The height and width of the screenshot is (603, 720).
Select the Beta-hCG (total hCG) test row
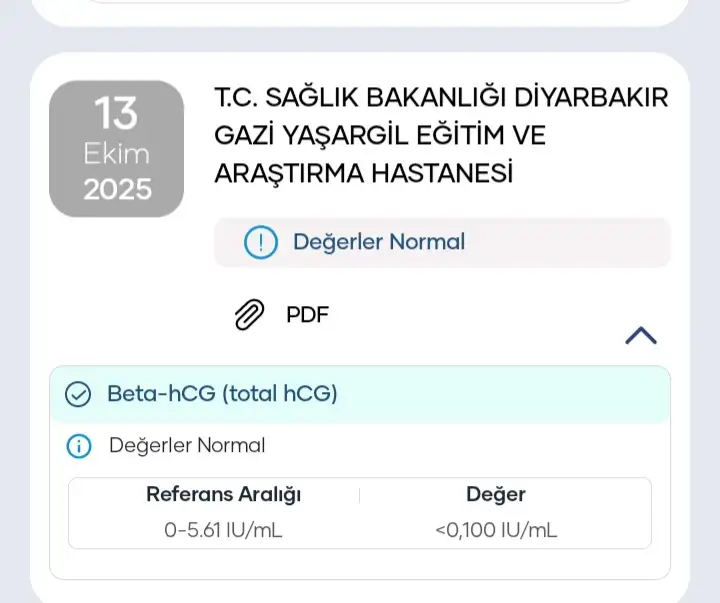(222, 394)
